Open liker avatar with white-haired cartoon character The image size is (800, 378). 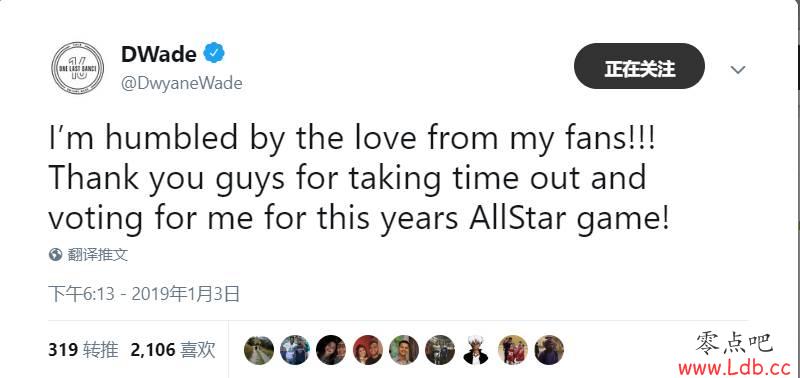(476, 350)
